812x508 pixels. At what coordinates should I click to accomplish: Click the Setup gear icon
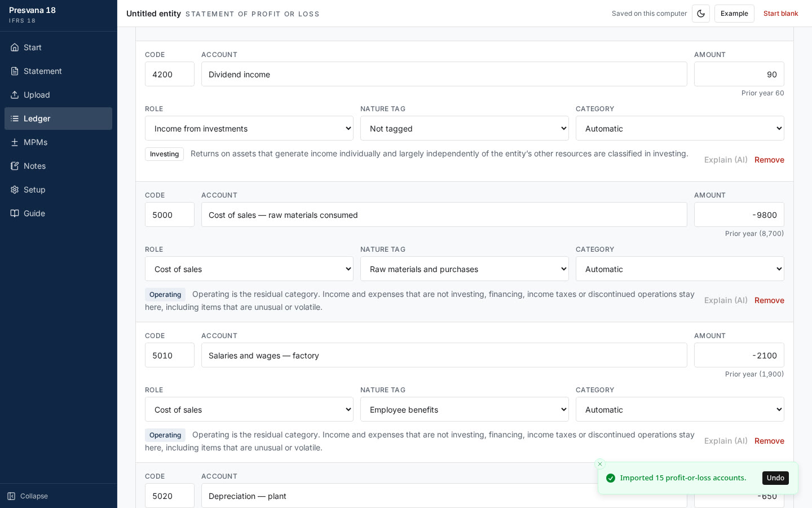coord(15,190)
